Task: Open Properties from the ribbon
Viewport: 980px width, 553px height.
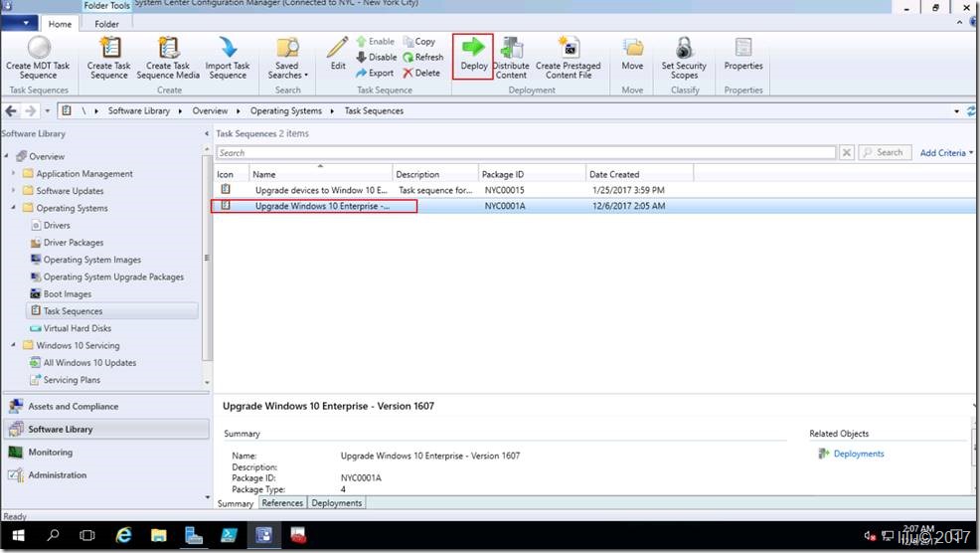Action: (743, 53)
